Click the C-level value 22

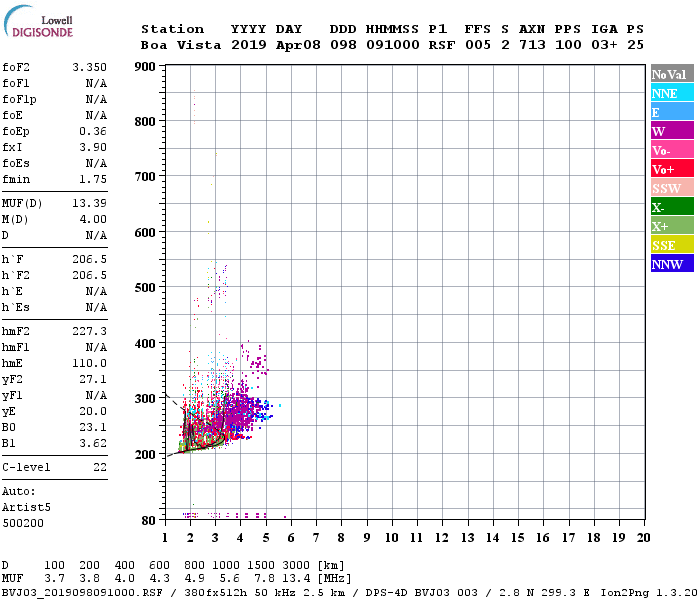click(x=100, y=468)
